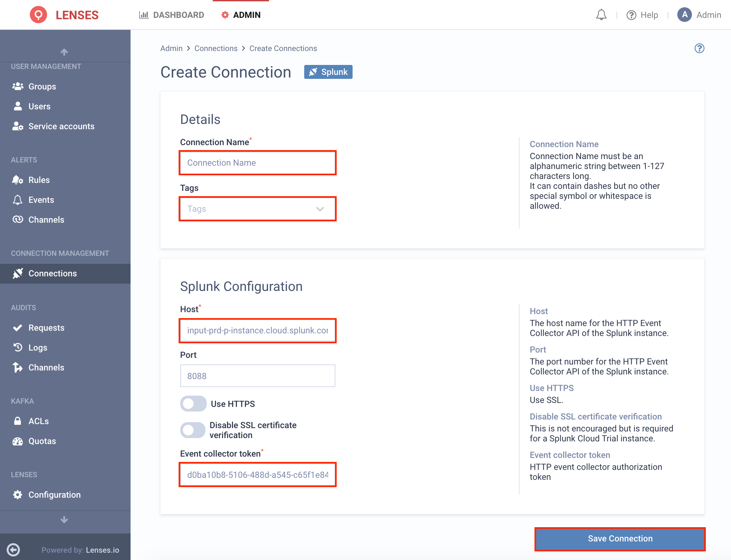Click the audit Channels branch icon
Screen dimensions: 731x560
tap(18, 367)
